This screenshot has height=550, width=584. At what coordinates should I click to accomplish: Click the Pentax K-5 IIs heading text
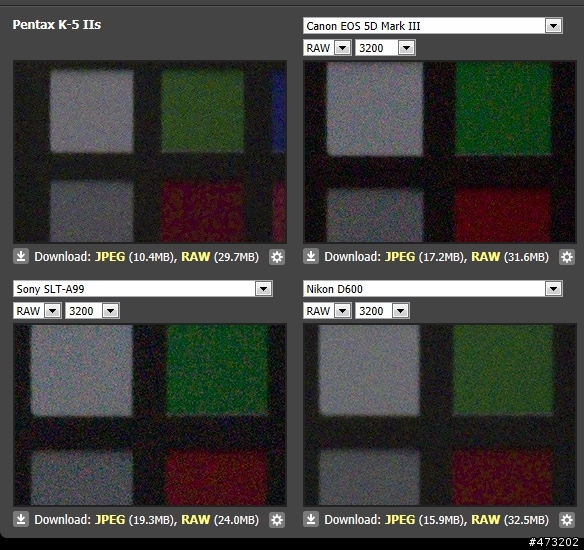57,25
